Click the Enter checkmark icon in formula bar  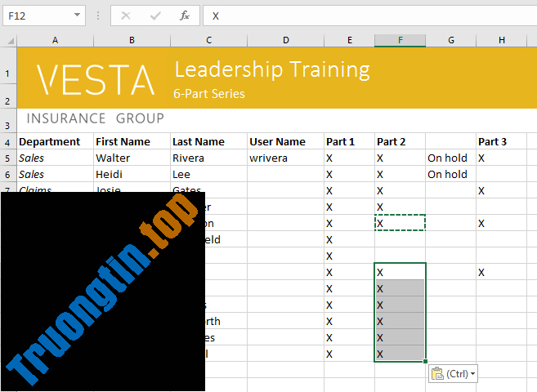point(155,16)
